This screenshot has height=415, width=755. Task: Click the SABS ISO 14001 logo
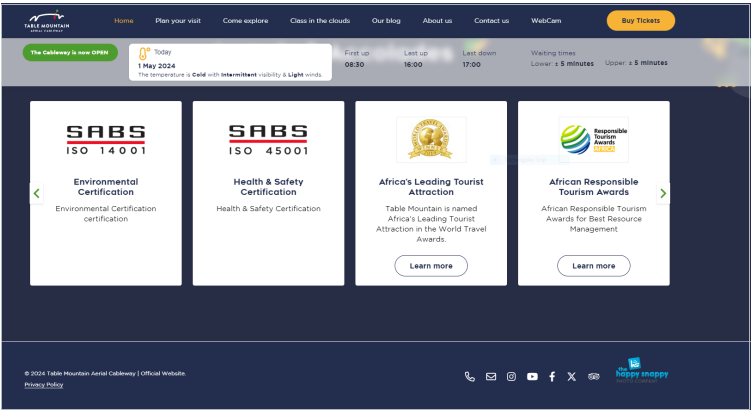(106, 140)
